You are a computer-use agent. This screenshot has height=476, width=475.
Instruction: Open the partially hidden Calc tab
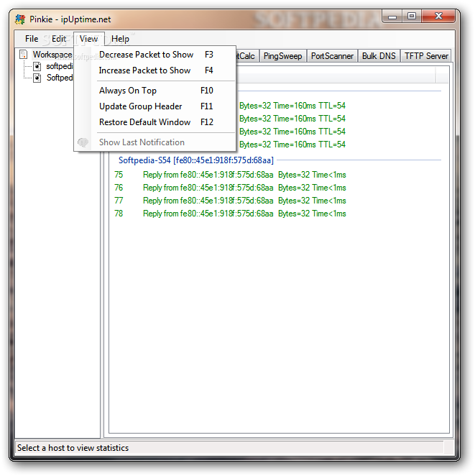(x=247, y=56)
